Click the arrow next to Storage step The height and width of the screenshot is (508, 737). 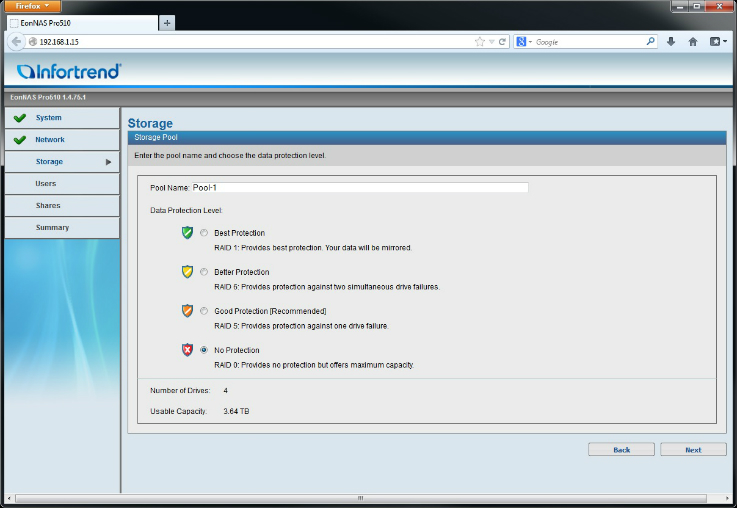(109, 162)
